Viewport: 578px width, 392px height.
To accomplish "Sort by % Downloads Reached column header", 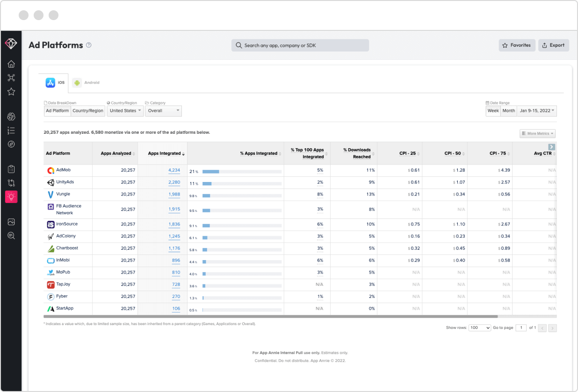I will click(357, 153).
